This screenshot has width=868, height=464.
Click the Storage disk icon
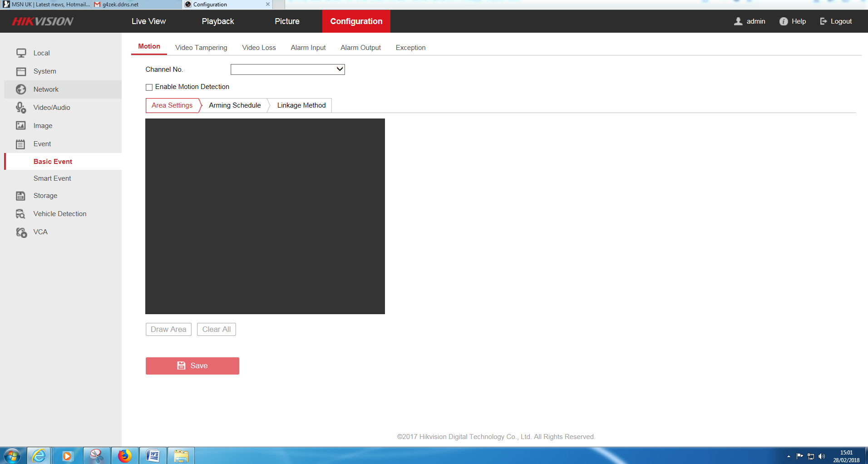coord(21,196)
